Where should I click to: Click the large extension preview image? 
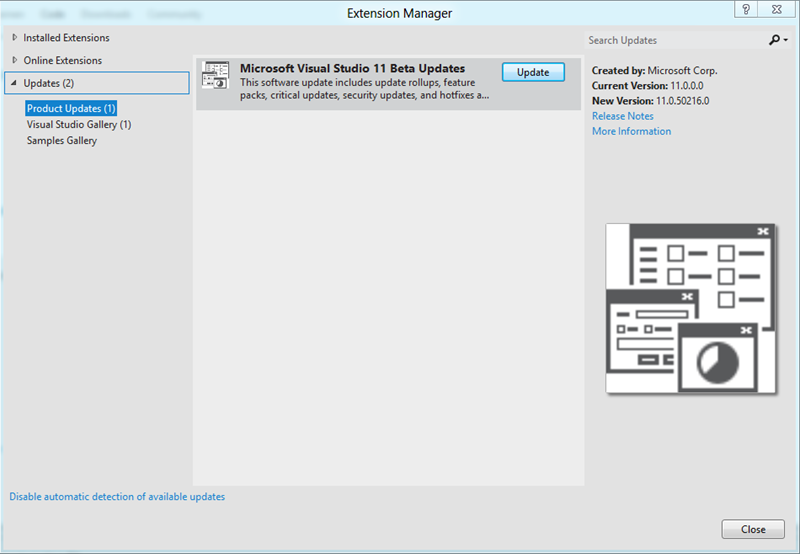(x=691, y=308)
